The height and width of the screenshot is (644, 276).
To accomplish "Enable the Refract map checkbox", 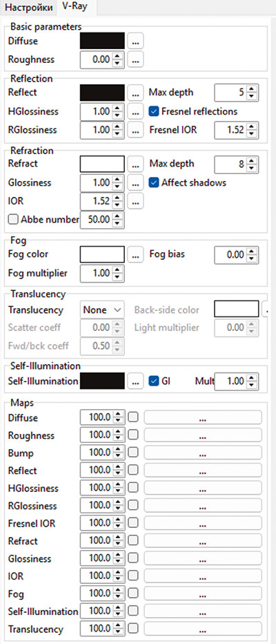I will (x=133, y=540).
